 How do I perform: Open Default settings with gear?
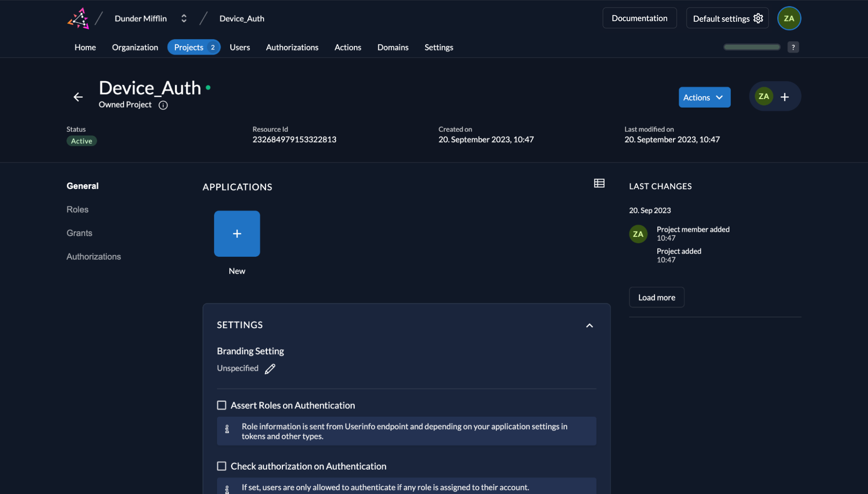(x=727, y=18)
